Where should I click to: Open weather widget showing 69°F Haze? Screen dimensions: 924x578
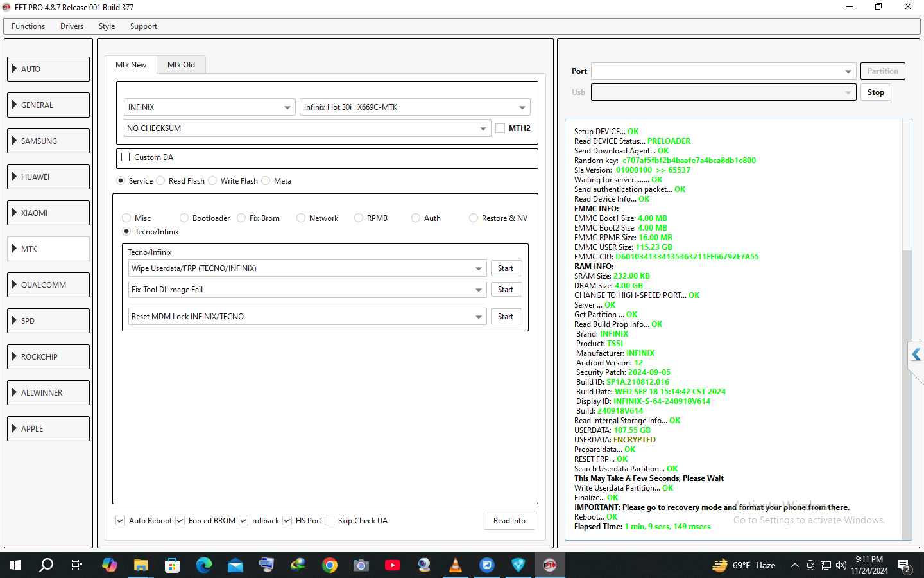[x=744, y=565]
